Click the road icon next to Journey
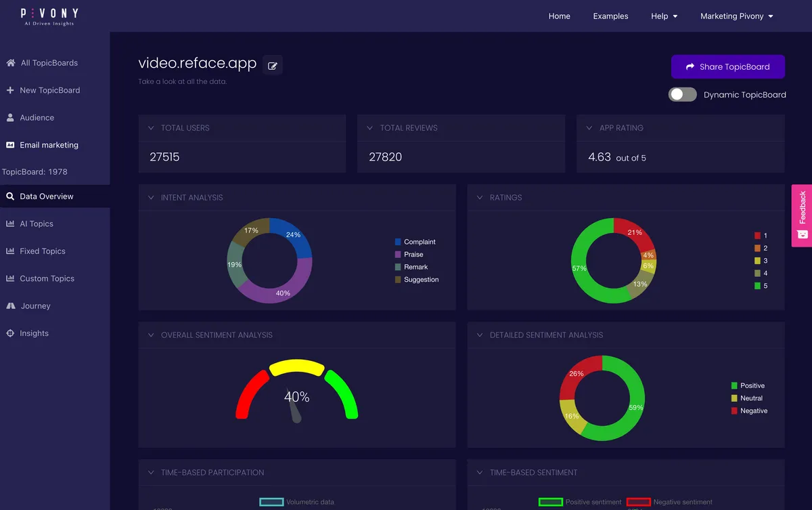This screenshot has height=510, width=812. [10, 306]
